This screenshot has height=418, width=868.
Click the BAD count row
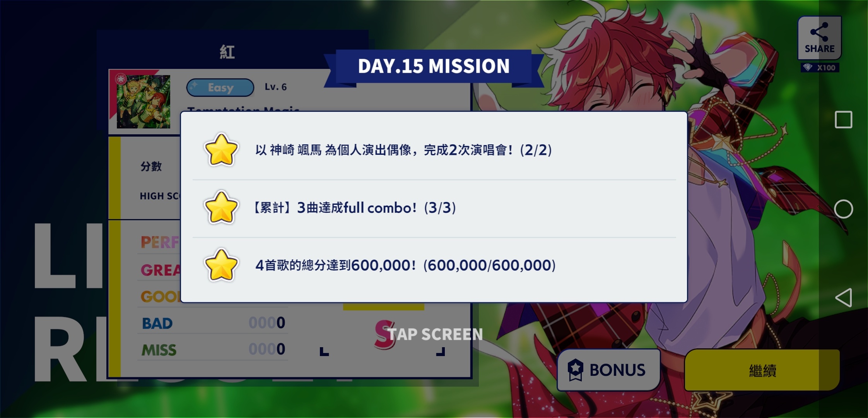(x=213, y=323)
